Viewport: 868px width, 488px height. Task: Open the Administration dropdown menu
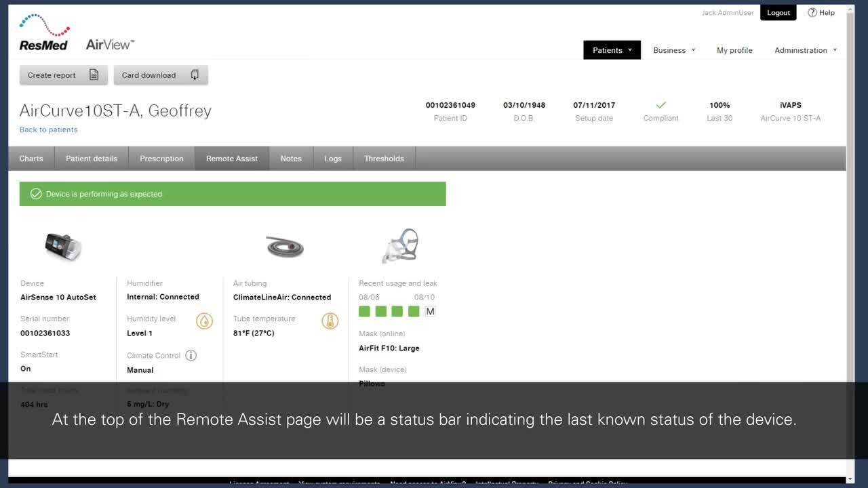click(805, 50)
